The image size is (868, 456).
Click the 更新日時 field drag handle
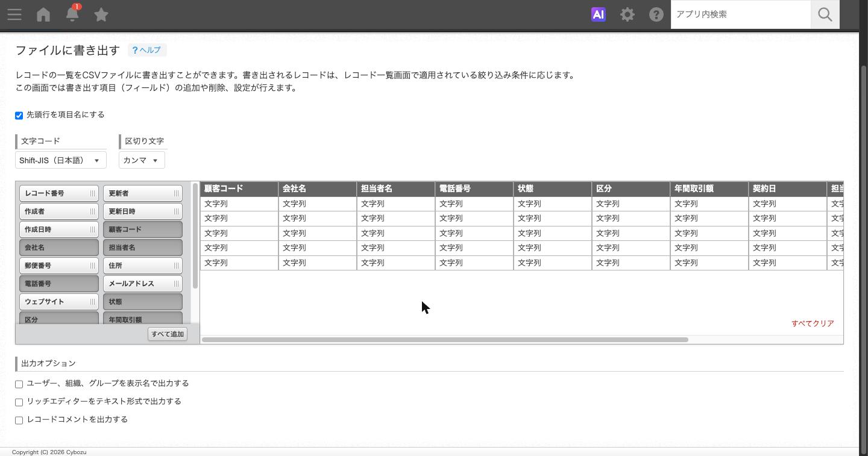(176, 211)
